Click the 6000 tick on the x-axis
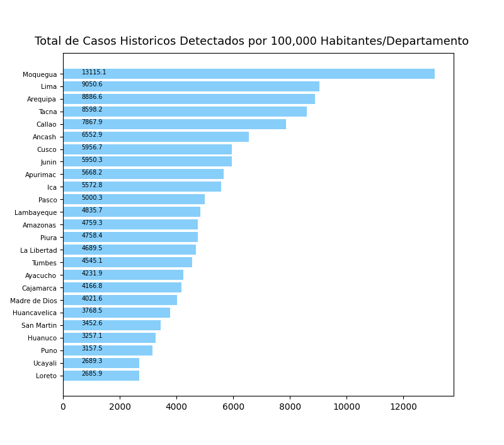Screen dimensions: 504x445 [x=233, y=407]
